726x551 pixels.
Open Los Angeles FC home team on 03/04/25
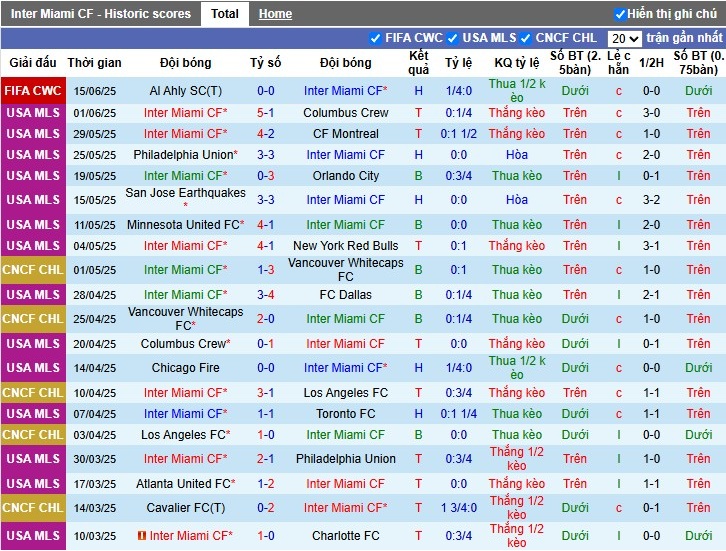[185, 435]
